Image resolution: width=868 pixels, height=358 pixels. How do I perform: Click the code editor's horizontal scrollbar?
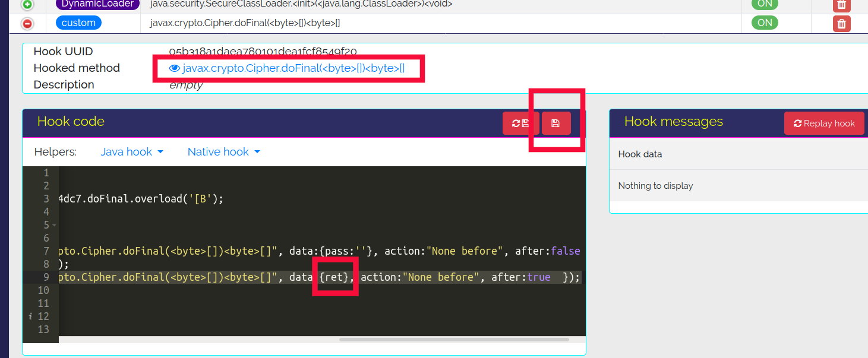click(454, 340)
